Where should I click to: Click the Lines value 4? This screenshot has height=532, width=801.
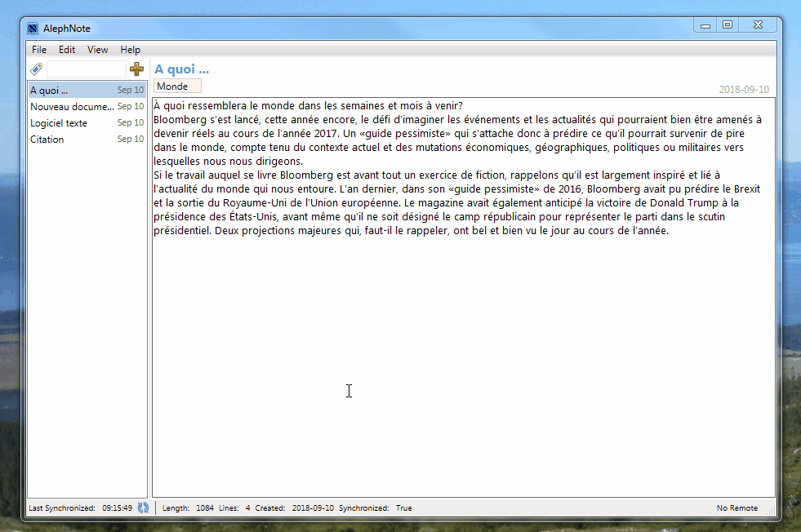point(247,508)
